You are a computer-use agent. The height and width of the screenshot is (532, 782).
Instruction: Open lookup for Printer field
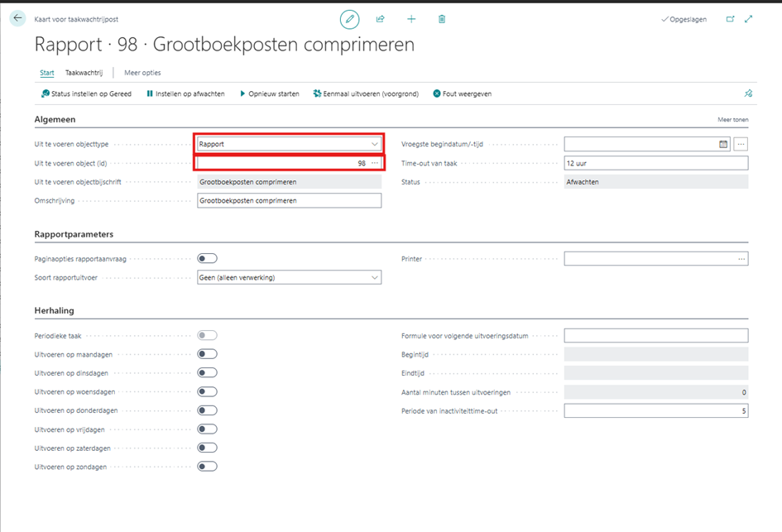pos(741,259)
